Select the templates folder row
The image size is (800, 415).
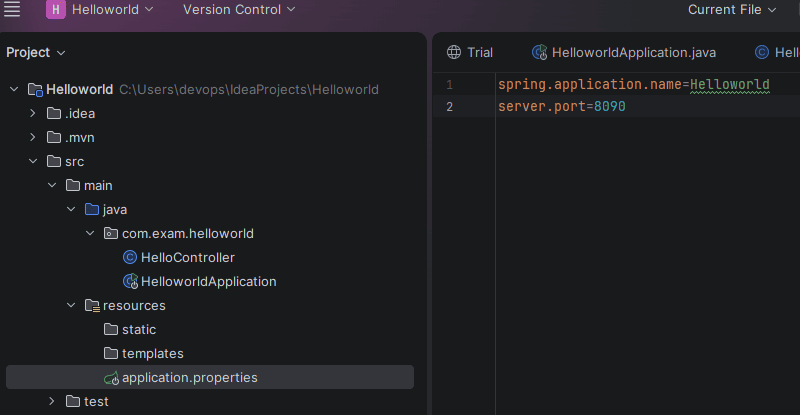point(210,353)
